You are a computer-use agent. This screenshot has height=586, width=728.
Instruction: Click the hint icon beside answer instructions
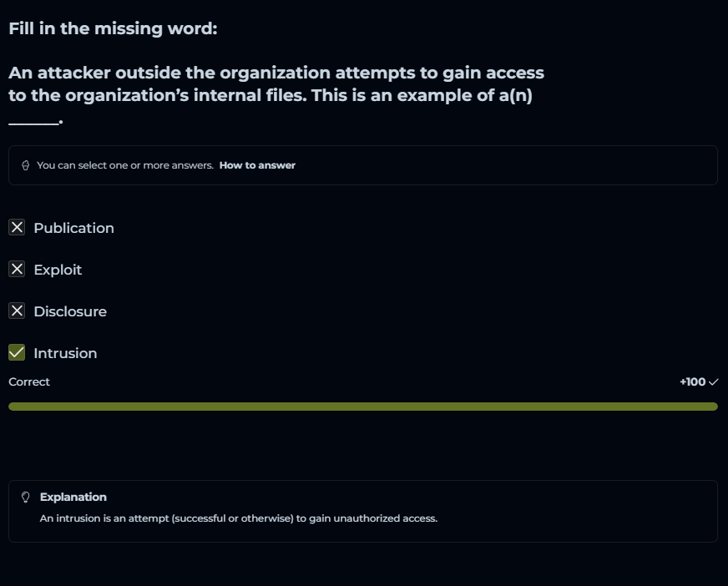[x=26, y=165]
